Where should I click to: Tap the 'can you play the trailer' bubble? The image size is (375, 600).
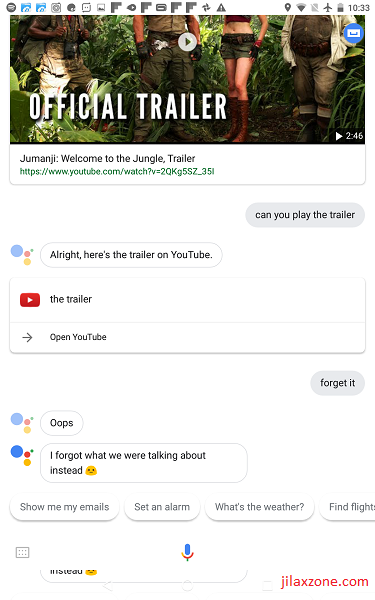click(305, 215)
